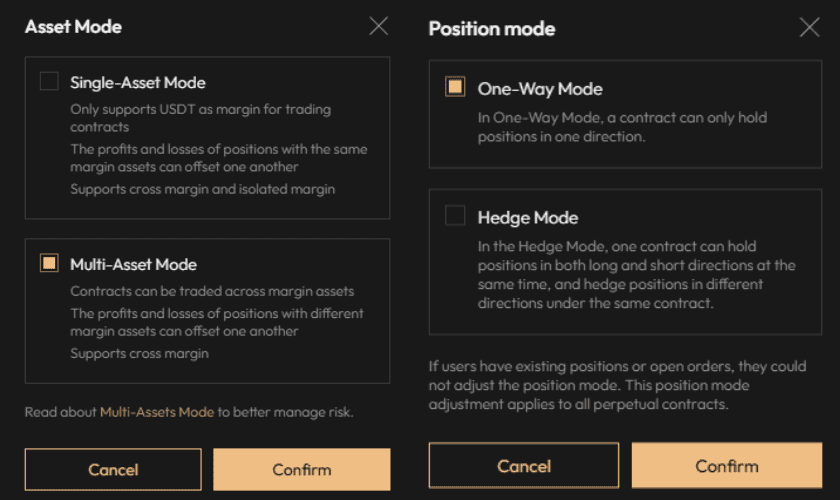Confirm the Position mode selection
Screen dimensions: 840x500
coord(727,466)
